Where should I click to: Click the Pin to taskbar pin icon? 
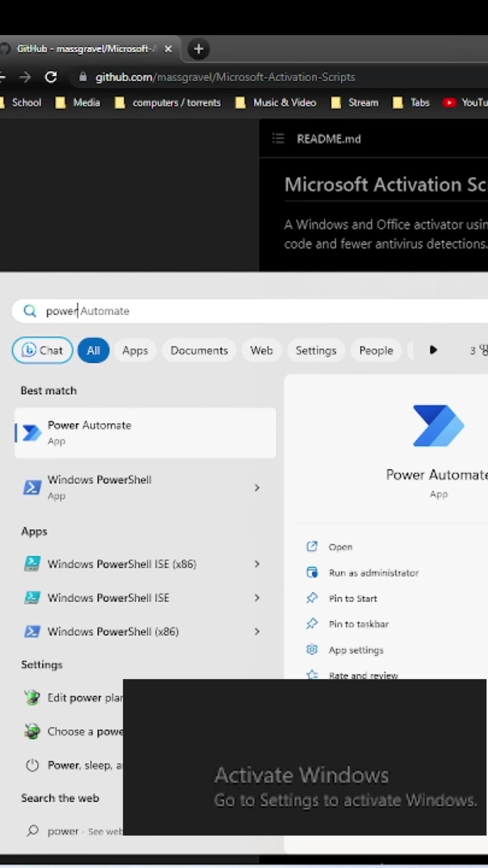point(312,624)
